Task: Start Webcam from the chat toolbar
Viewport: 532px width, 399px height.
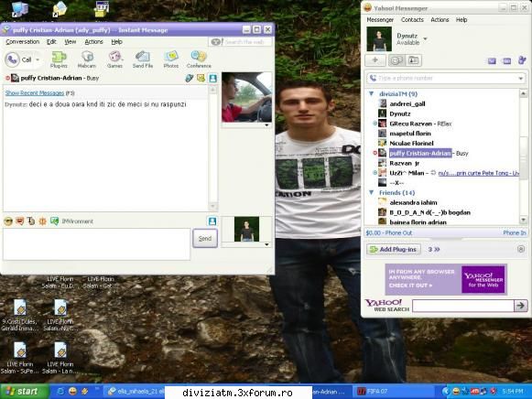Action: tap(87, 59)
